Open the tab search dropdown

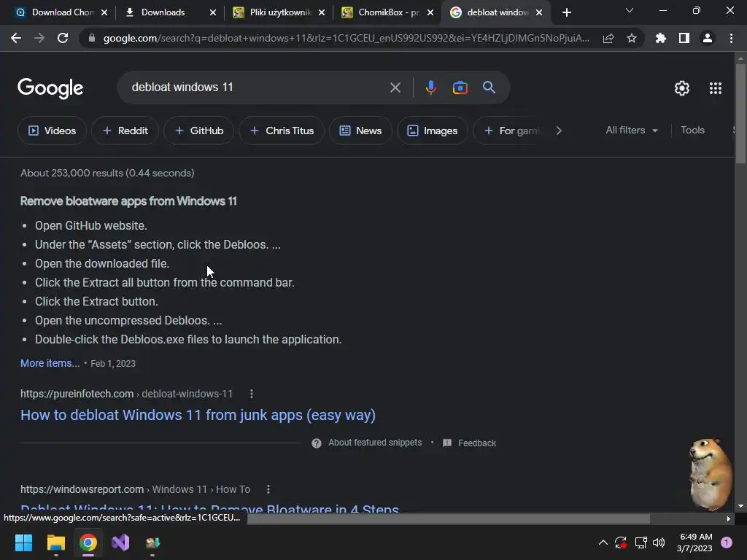click(x=630, y=10)
